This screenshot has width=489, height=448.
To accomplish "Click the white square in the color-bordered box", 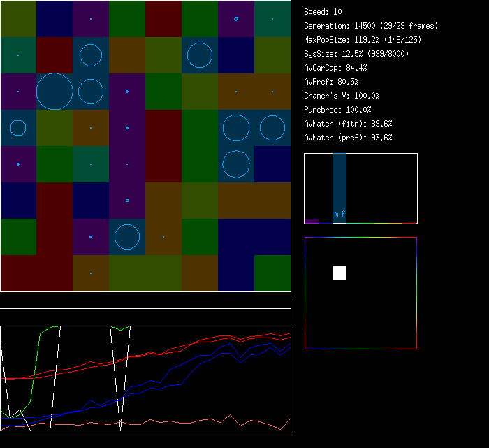I will tap(340, 273).
